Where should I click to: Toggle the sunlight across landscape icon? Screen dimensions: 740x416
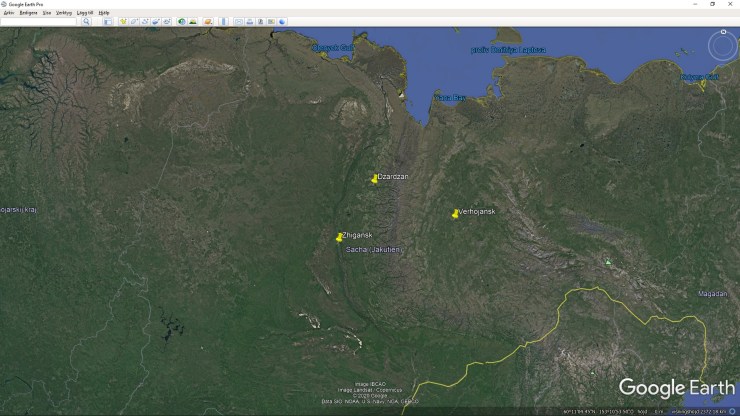[x=192, y=21]
